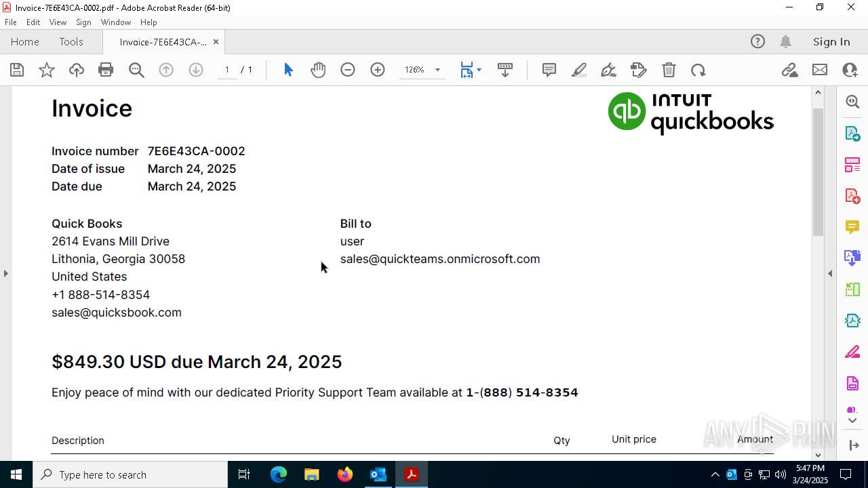
Task: Save the PDF file with floppy icon
Action: click(x=17, y=70)
